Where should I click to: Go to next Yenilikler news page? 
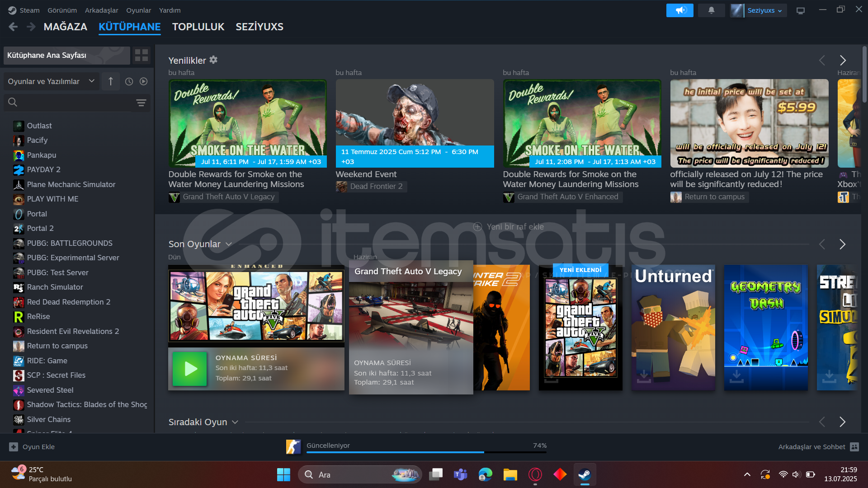click(843, 60)
